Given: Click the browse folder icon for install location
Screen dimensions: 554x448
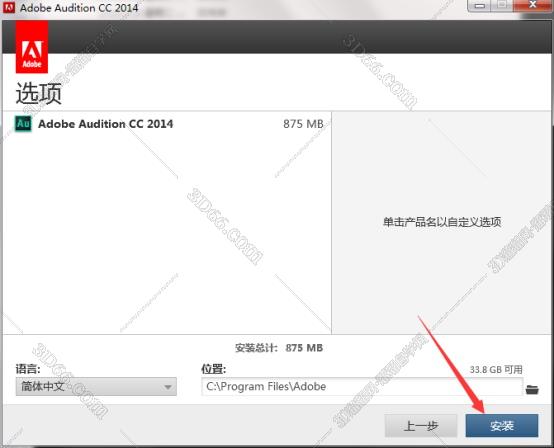Looking at the screenshot, I should coord(532,389).
